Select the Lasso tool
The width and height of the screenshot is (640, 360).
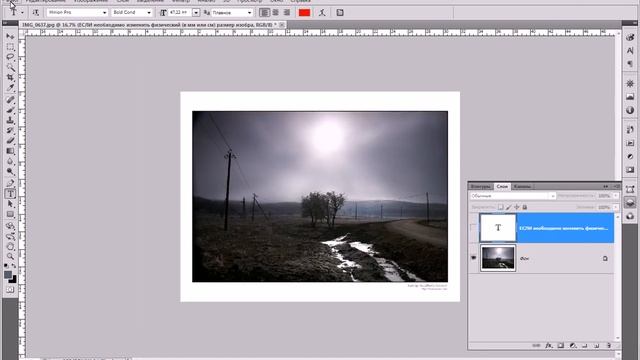(10, 57)
